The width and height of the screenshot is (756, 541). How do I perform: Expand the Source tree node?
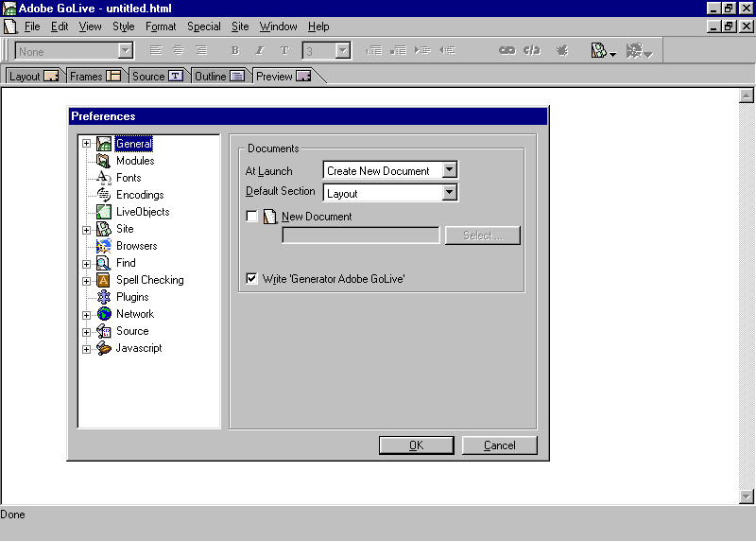point(86,333)
